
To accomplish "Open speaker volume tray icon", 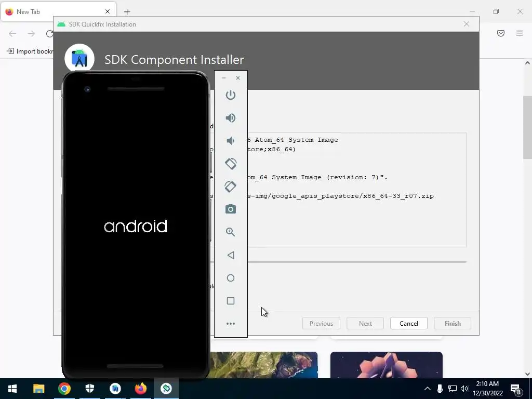I will pyautogui.click(x=464, y=389).
